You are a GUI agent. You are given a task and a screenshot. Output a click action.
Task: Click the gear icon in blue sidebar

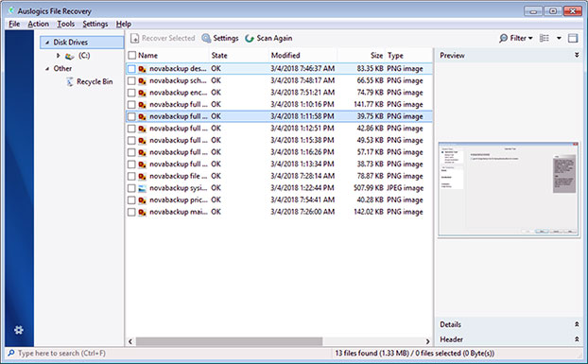pos(19,330)
